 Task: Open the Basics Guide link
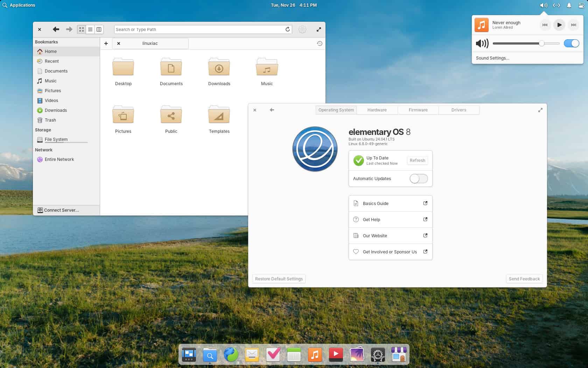(376, 203)
